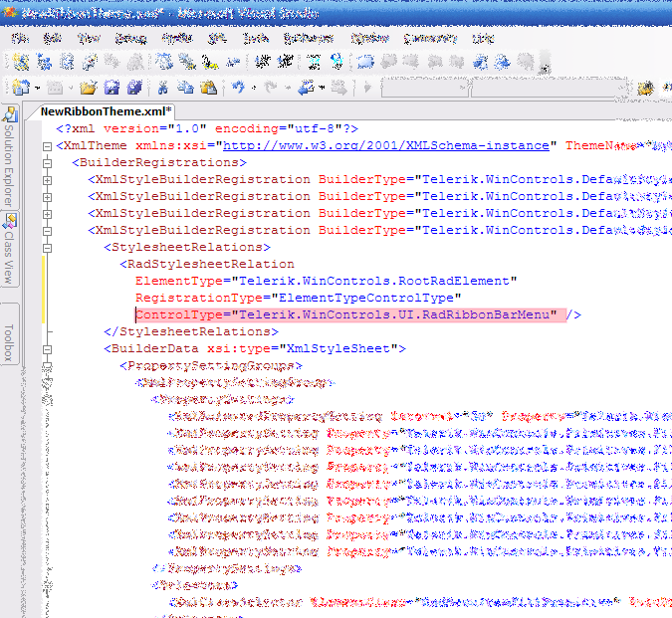Open the Undo history dropdown arrow
Image resolution: width=672 pixels, height=618 pixels.
254,89
